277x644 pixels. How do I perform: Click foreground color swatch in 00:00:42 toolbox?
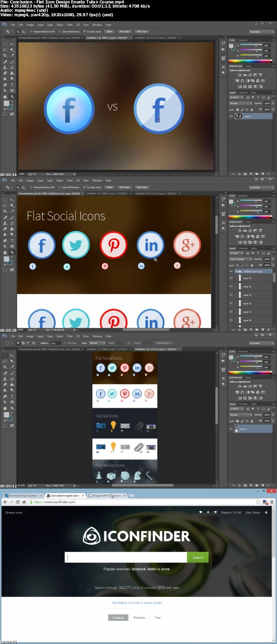coord(6,415)
